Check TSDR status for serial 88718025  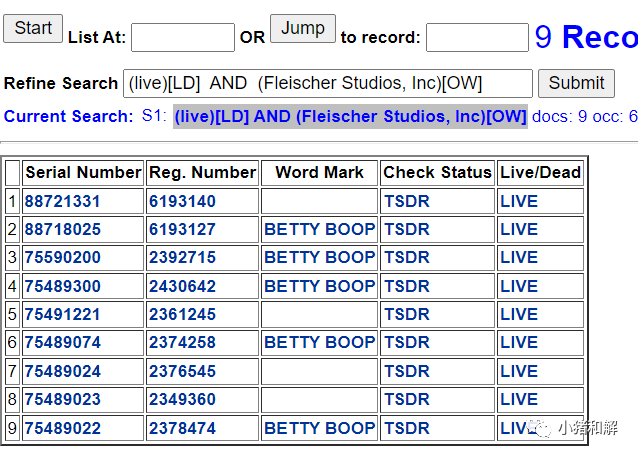click(407, 229)
